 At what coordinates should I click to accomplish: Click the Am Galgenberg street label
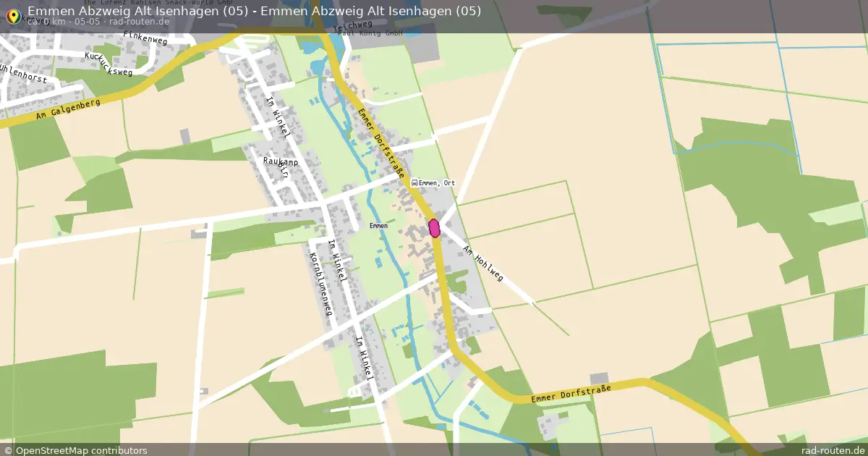(x=69, y=109)
